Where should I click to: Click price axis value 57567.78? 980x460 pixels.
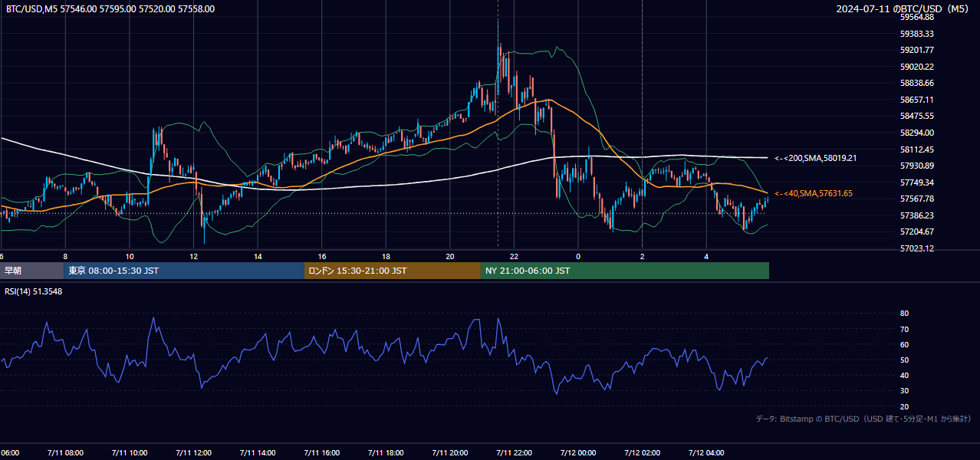pyautogui.click(x=916, y=199)
